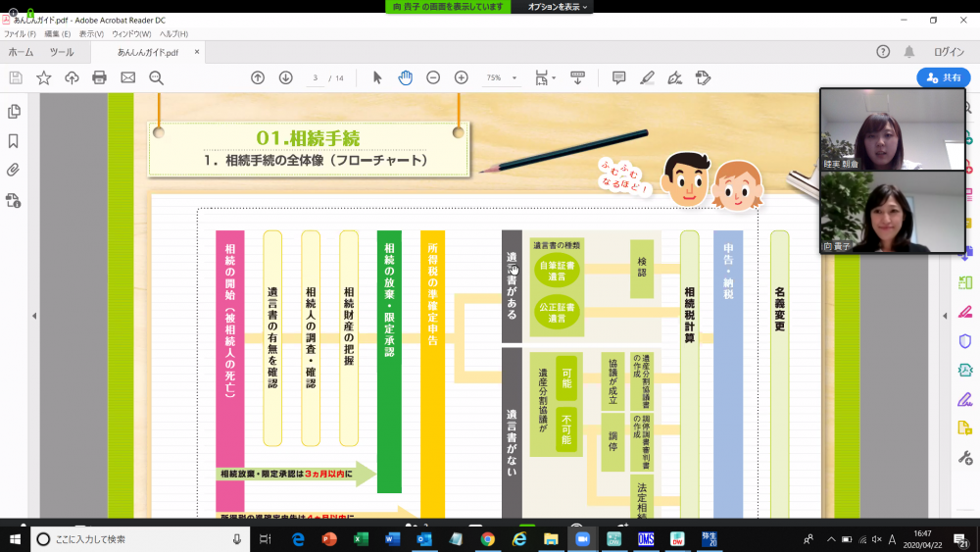Switch to the Tools tab
Image resolution: width=980 pixels, height=552 pixels.
click(x=61, y=52)
